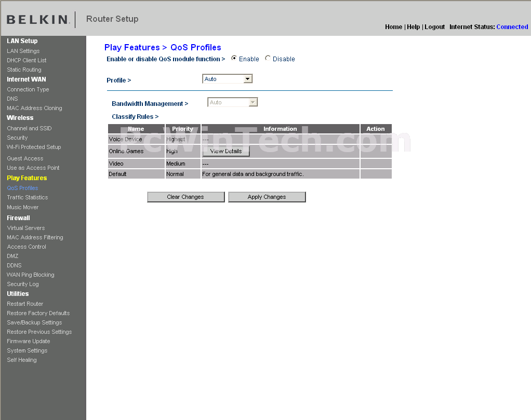Open Save/Backup Settings page
The height and width of the screenshot is (420, 531).
[34, 322]
